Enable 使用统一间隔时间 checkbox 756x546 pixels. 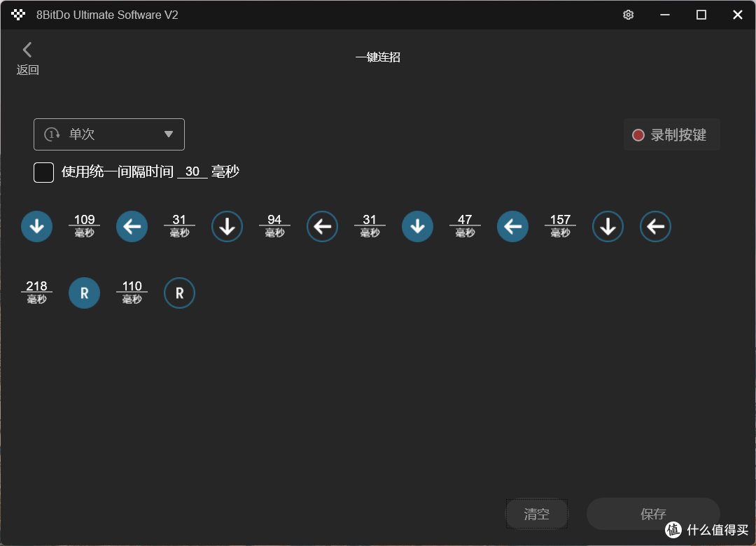[x=43, y=172]
